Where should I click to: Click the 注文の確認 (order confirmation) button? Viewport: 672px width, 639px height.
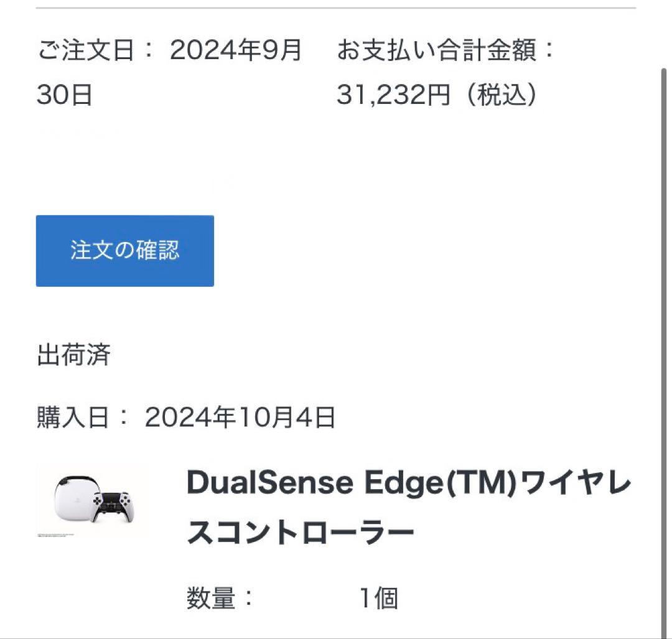(x=124, y=250)
